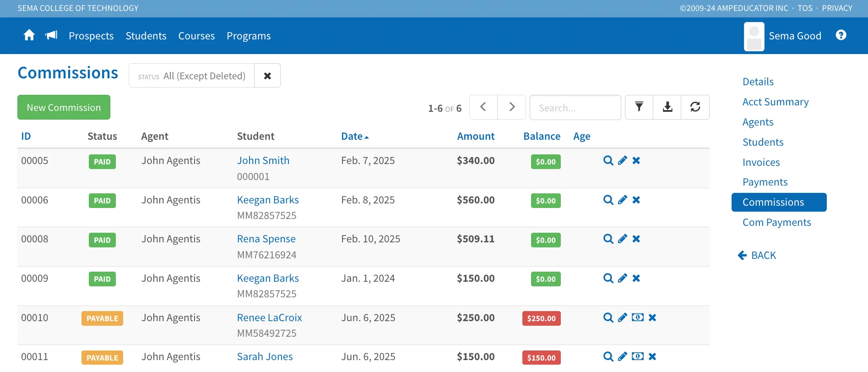Sort table by ID column
Image resolution: width=868 pixels, height=372 pixels.
point(26,136)
